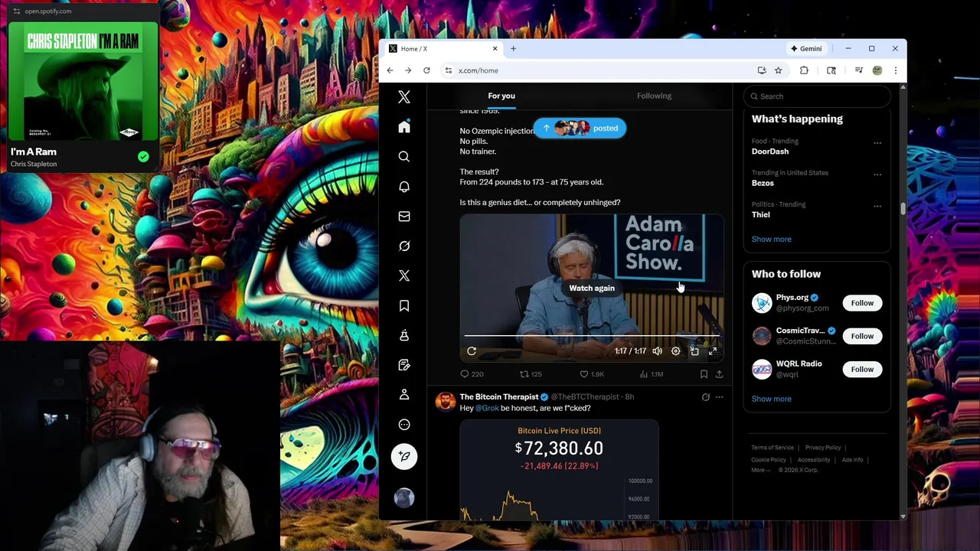Image resolution: width=980 pixels, height=551 pixels.
Task: Open more options for DoorDash trend
Action: point(877,142)
